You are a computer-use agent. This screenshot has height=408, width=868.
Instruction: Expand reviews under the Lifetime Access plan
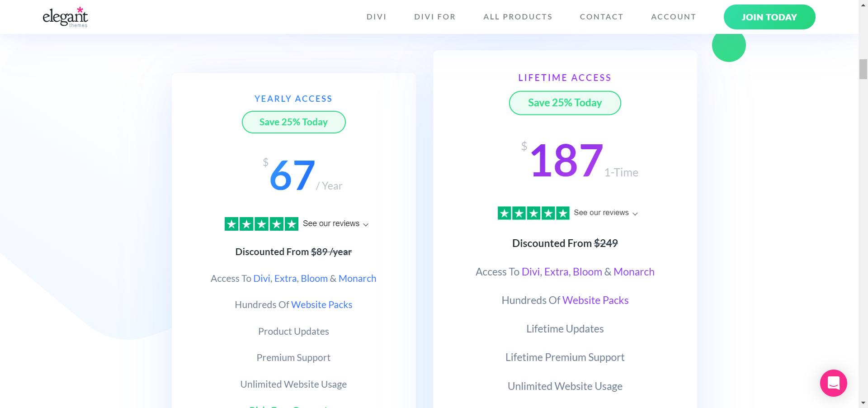tap(605, 213)
